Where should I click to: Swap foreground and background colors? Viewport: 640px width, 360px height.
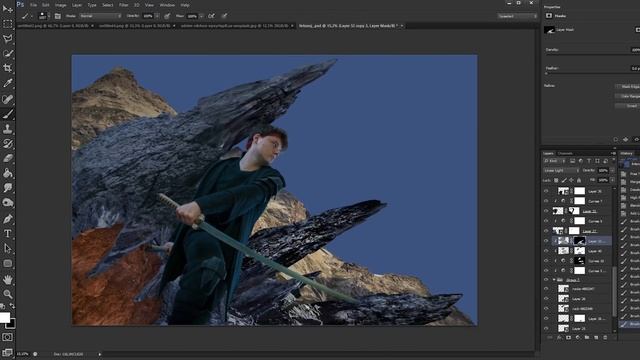12,306
